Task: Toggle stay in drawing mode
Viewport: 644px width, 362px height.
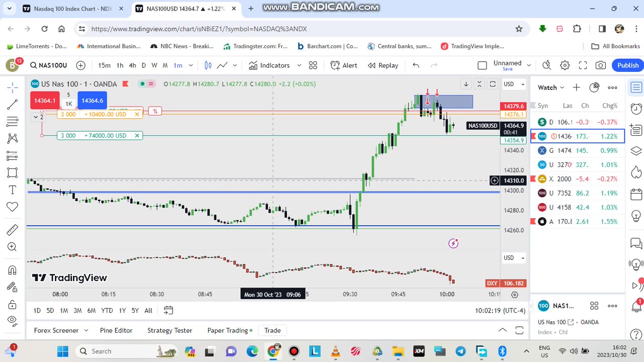Action: [x=13, y=287]
